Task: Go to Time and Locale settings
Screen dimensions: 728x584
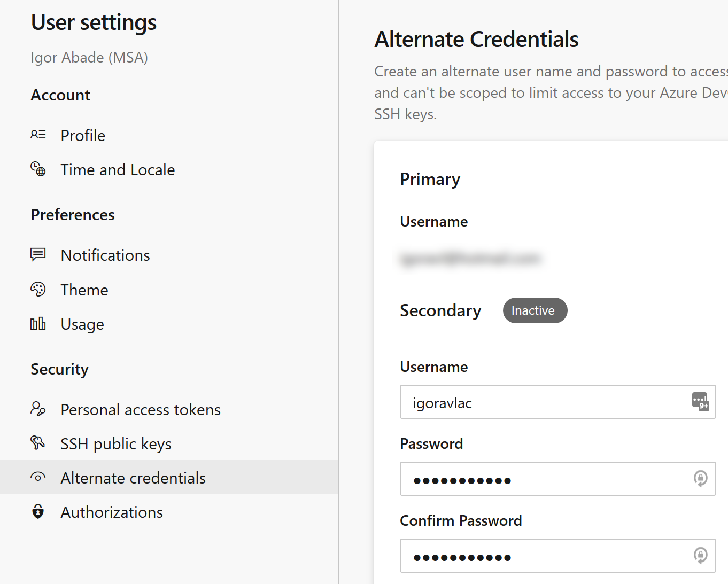Action: [x=118, y=169]
